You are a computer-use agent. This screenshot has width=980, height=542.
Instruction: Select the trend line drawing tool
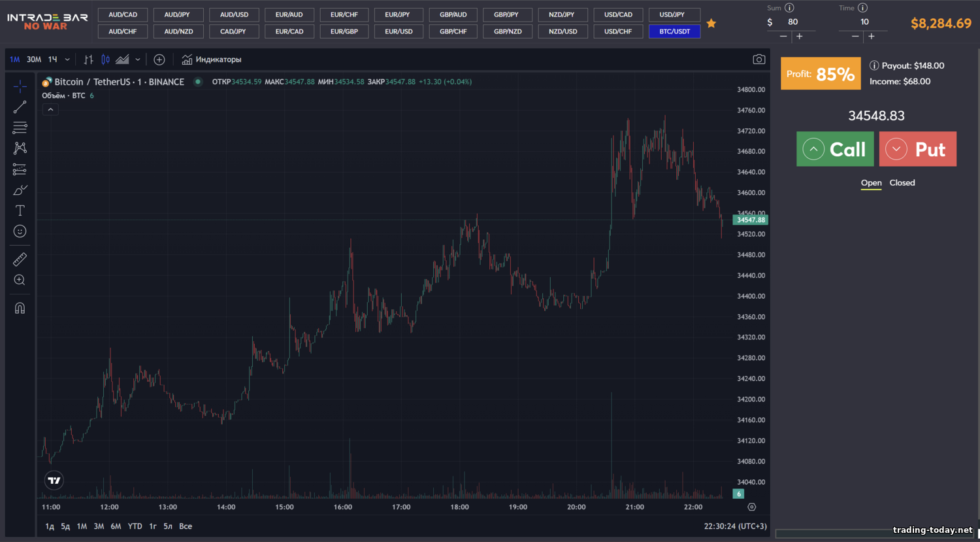tap(20, 107)
